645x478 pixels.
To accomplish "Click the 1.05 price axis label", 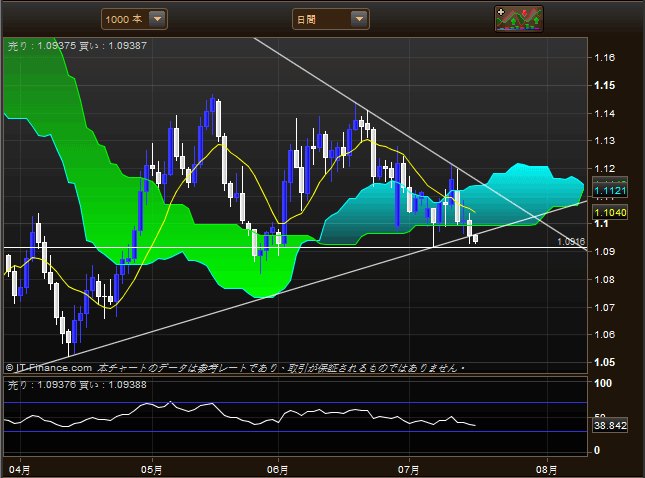I will [x=605, y=362].
